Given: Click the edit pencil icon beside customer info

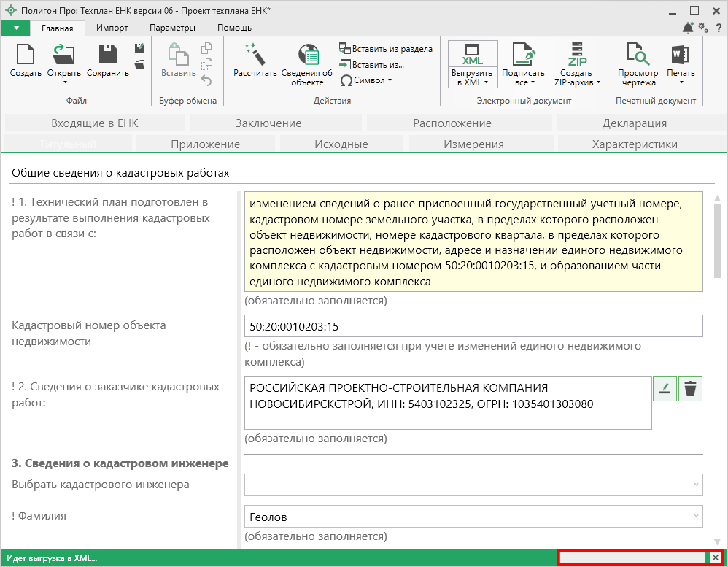Looking at the screenshot, I should 664,389.
